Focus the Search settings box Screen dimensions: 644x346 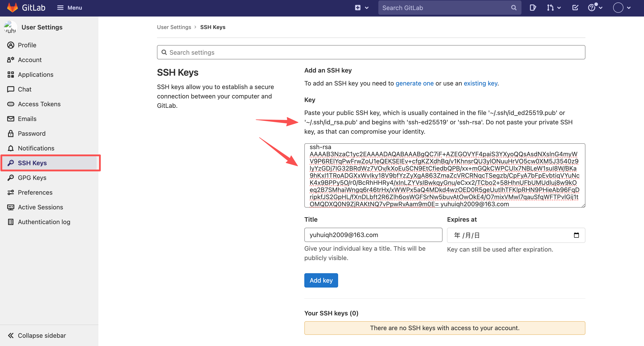pos(371,52)
